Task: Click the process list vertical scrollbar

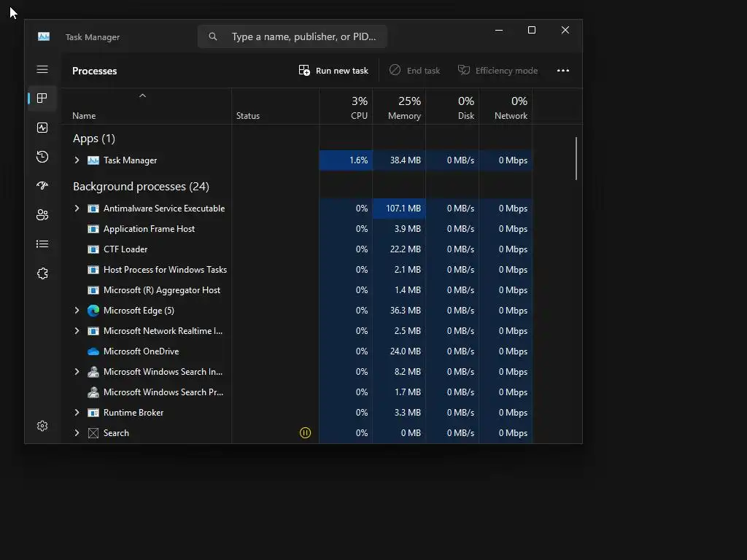Action: tap(576, 158)
